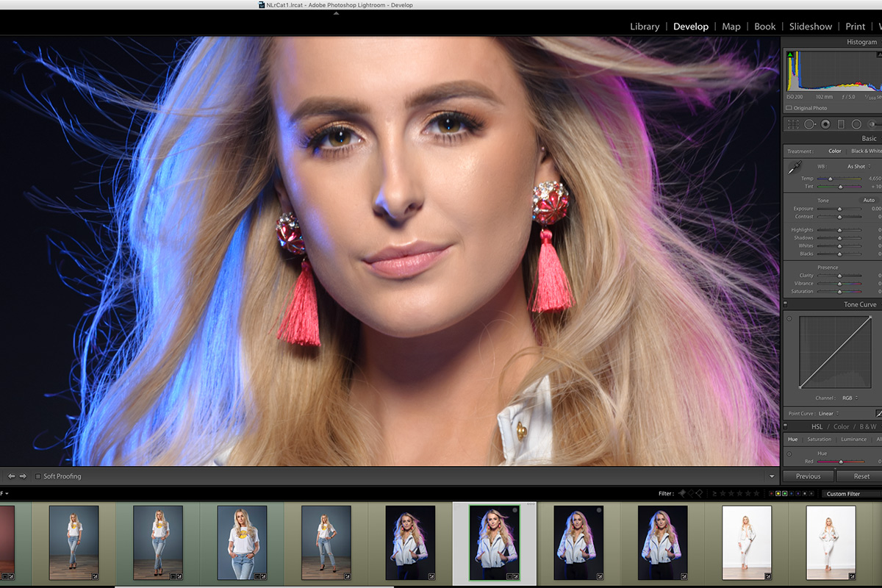This screenshot has height=588, width=882.
Task: Toggle the green color label filter
Action: point(784,494)
